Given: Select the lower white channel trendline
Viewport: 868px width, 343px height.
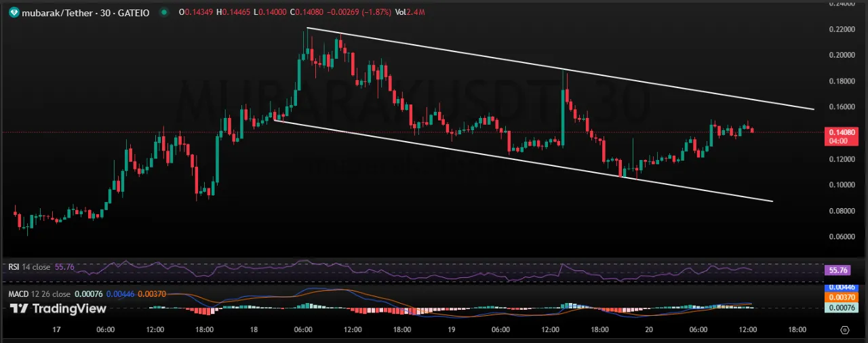Looking at the screenshot, I should (x=523, y=161).
